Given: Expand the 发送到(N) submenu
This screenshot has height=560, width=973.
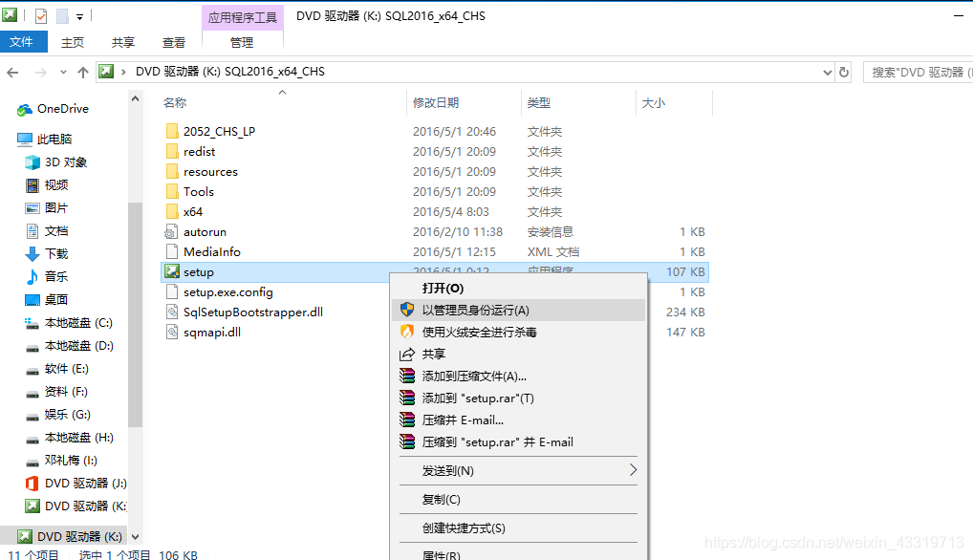Looking at the screenshot, I should pyautogui.click(x=519, y=471).
